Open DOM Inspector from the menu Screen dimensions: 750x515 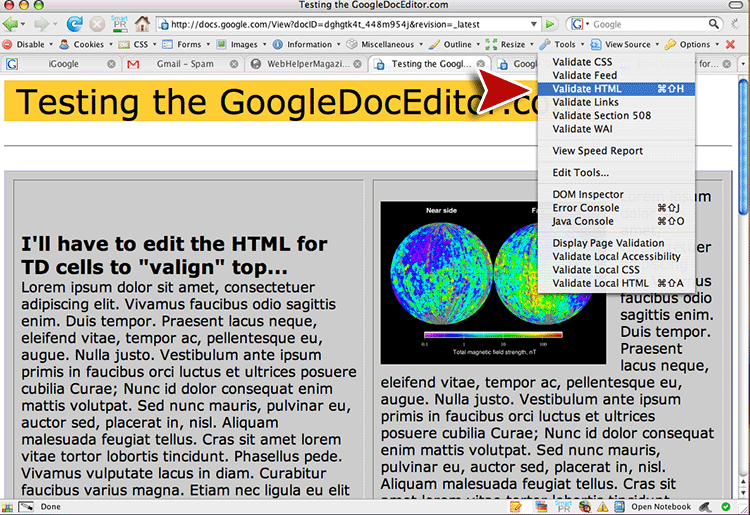[588, 195]
